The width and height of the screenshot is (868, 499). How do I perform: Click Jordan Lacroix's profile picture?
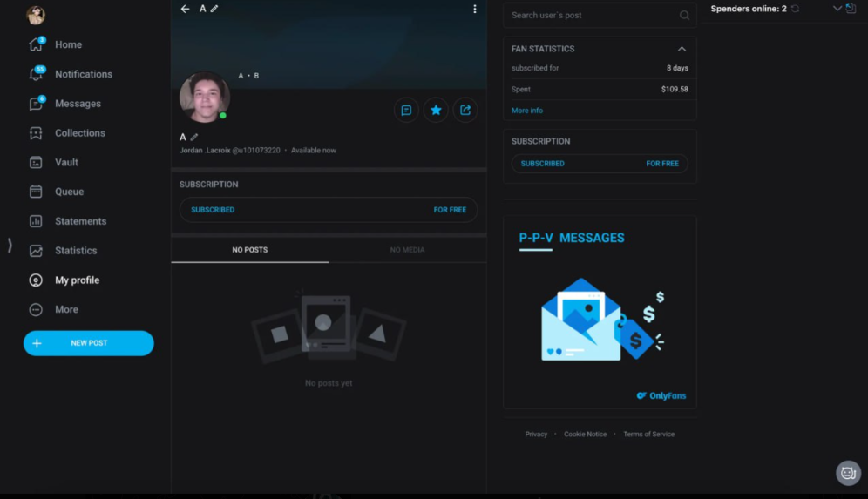coord(204,97)
